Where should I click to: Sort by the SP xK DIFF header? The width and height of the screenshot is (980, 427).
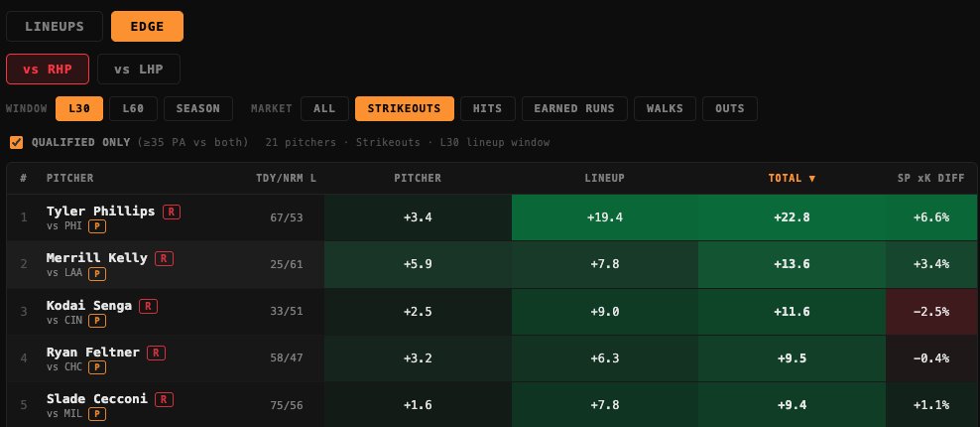[x=931, y=178]
